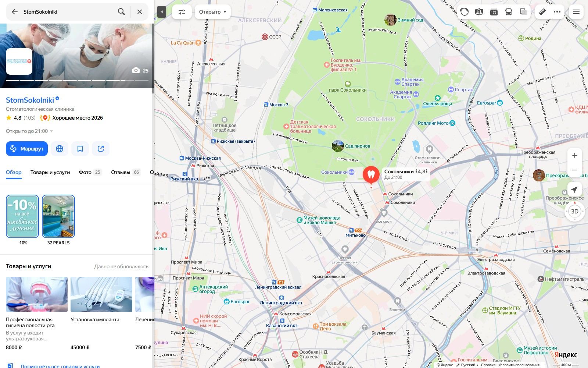This screenshot has width=588, height=368.
Task: Toggle 3D map tilt mode
Action: tap(575, 211)
